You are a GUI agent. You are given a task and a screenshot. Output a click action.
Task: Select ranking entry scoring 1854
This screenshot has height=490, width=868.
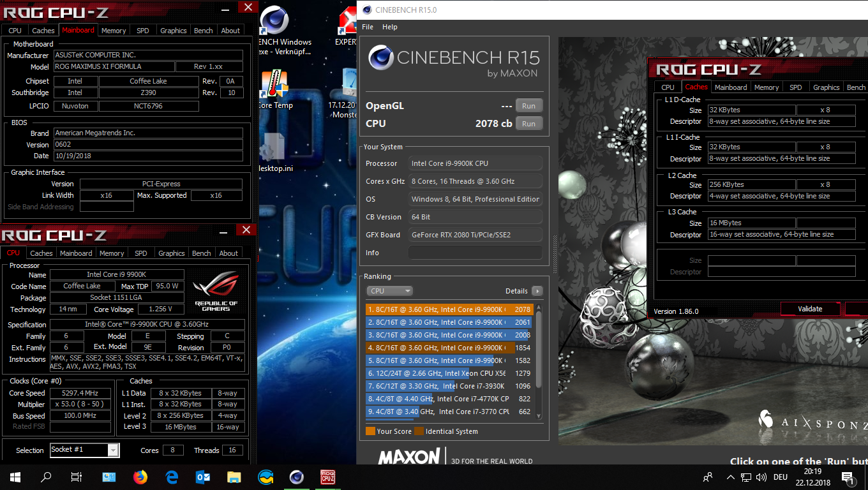(x=449, y=348)
